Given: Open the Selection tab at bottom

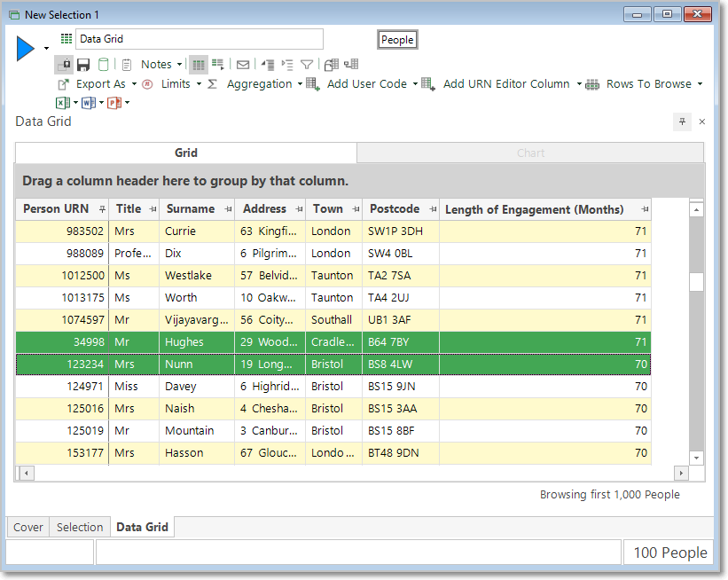Looking at the screenshot, I should coord(80,527).
